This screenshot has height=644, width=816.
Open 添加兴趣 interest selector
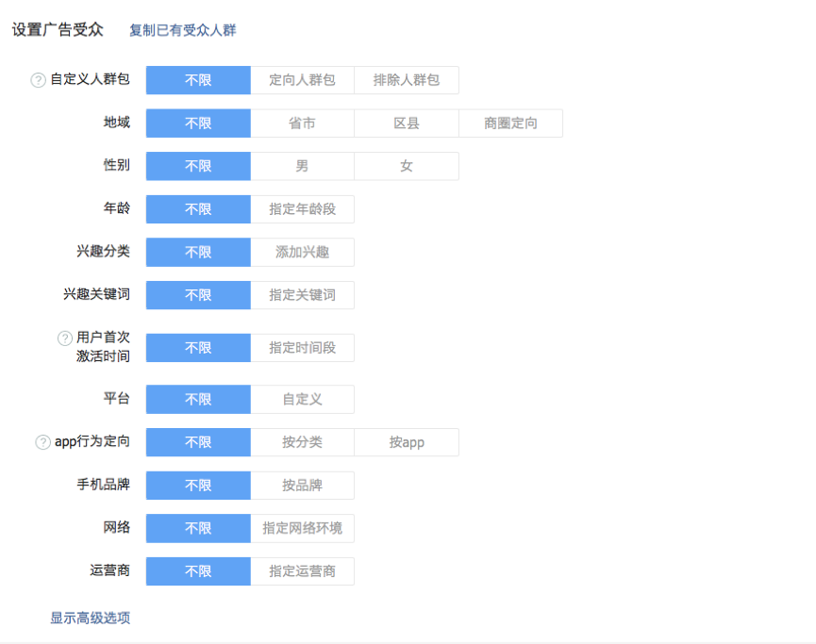point(302,252)
